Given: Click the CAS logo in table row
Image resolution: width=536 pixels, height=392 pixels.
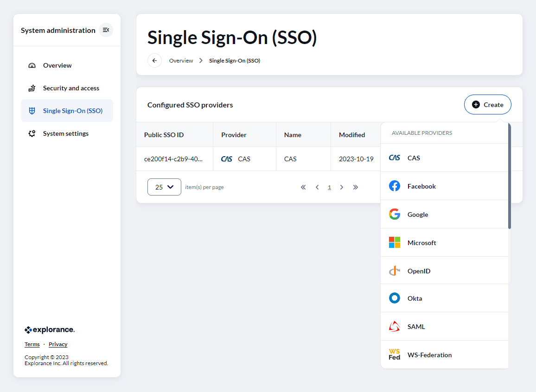Looking at the screenshot, I should [227, 159].
